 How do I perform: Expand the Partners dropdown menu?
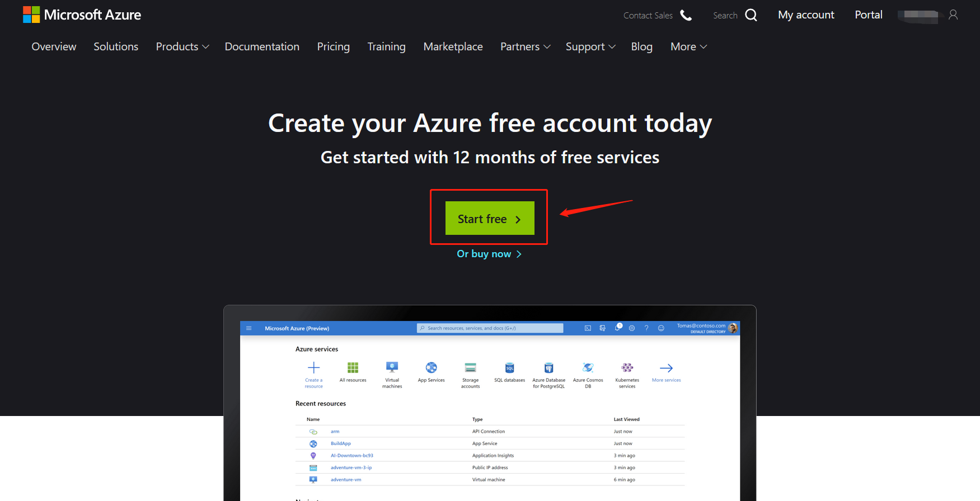(525, 47)
